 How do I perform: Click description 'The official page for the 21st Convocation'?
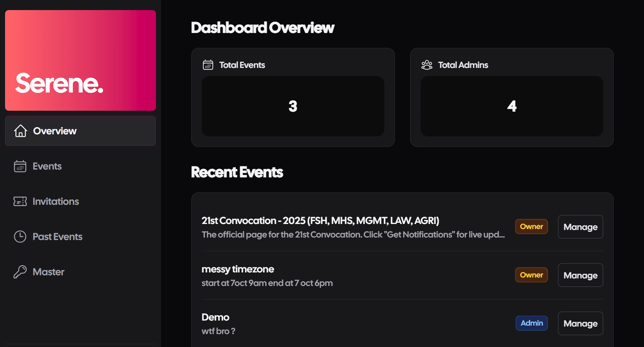tap(353, 235)
